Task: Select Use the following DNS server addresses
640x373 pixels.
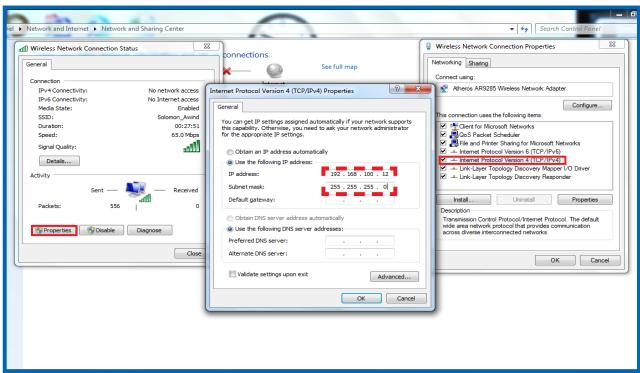Action: pos(230,229)
